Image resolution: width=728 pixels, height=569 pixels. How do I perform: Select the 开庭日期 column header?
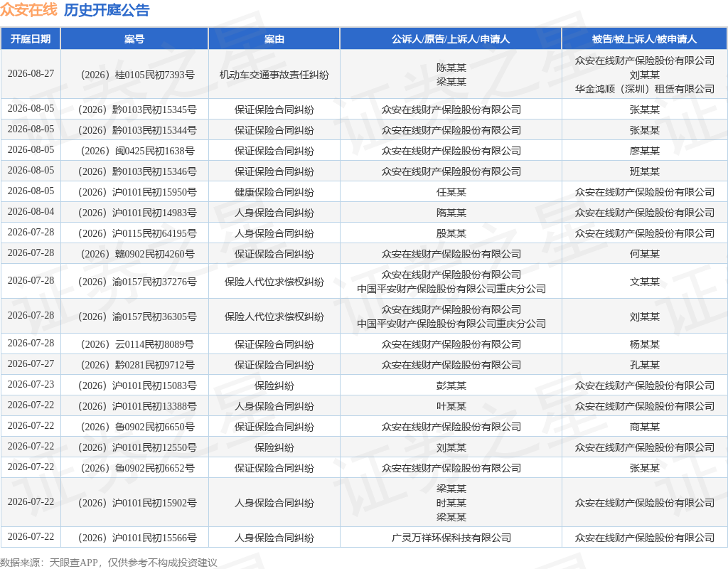[31, 39]
